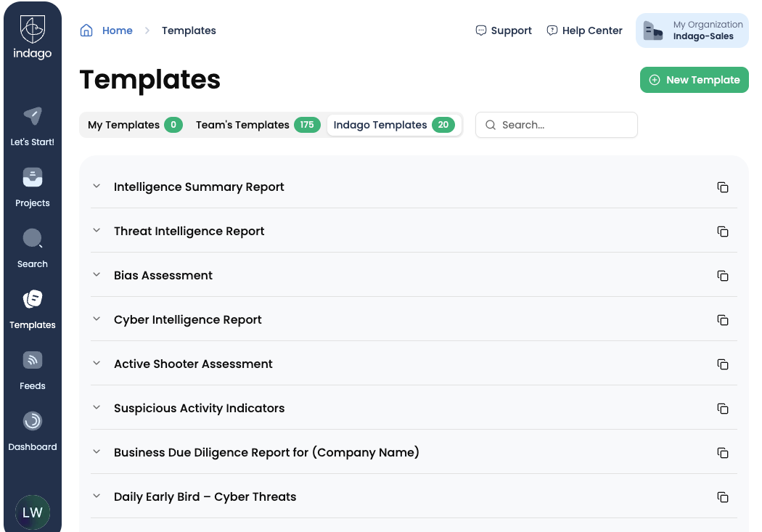762x532 pixels.
Task: Copy the Active Shooter Assessment template
Action: [723, 364]
